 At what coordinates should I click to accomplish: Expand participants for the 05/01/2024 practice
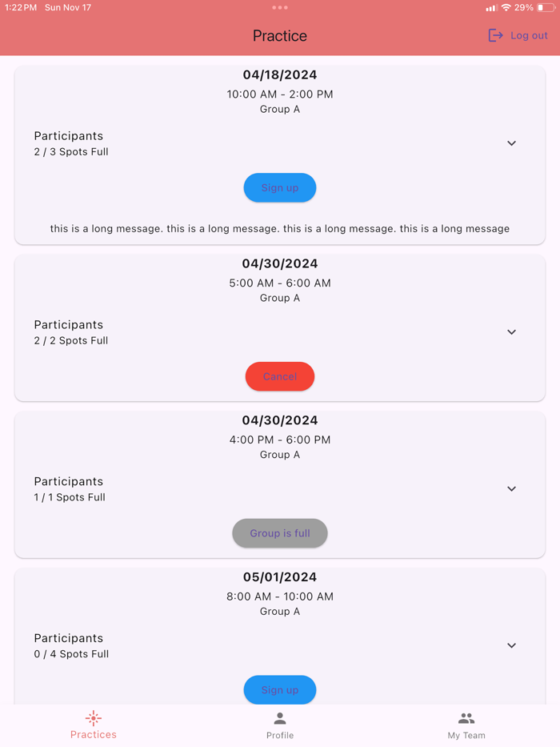click(511, 645)
